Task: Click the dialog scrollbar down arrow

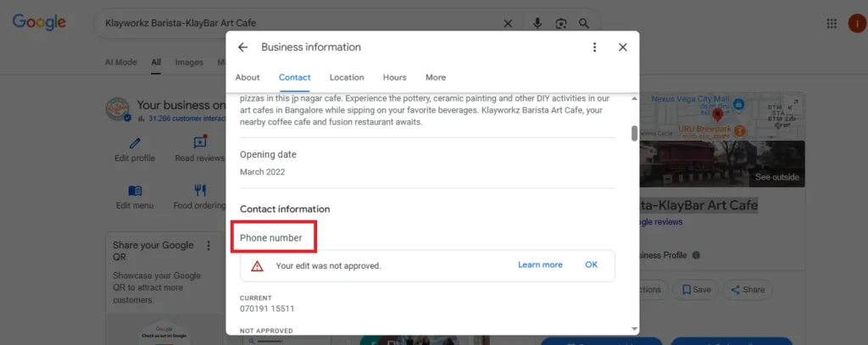Action: (x=634, y=329)
